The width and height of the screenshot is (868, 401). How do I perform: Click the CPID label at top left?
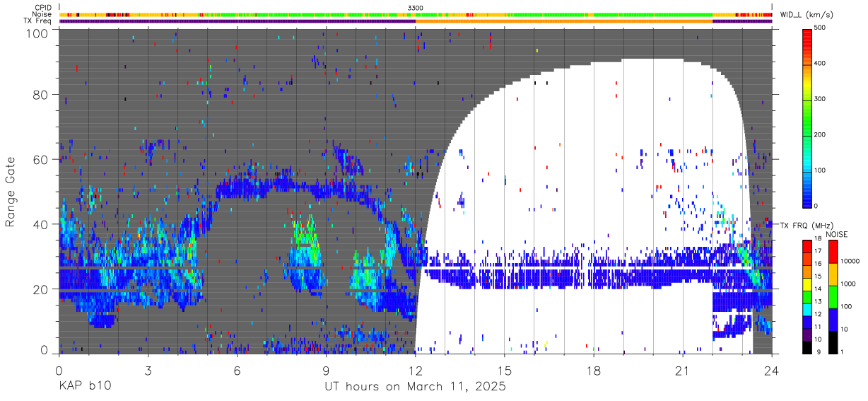click(x=42, y=8)
